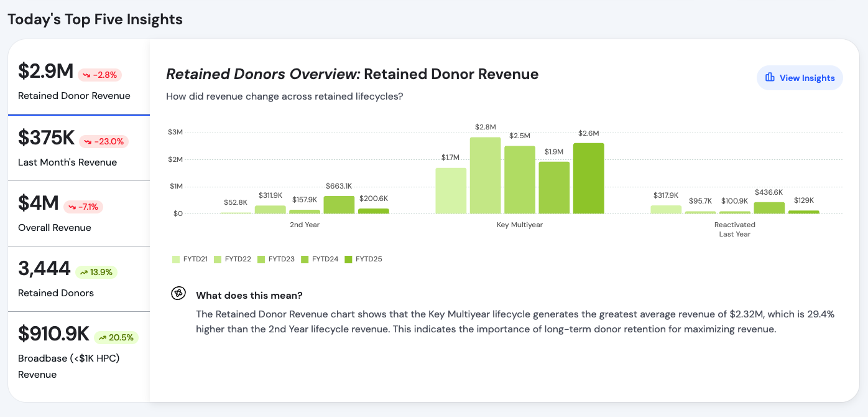Toggle FYTD21 series in the legend
868x417 pixels.
point(190,259)
